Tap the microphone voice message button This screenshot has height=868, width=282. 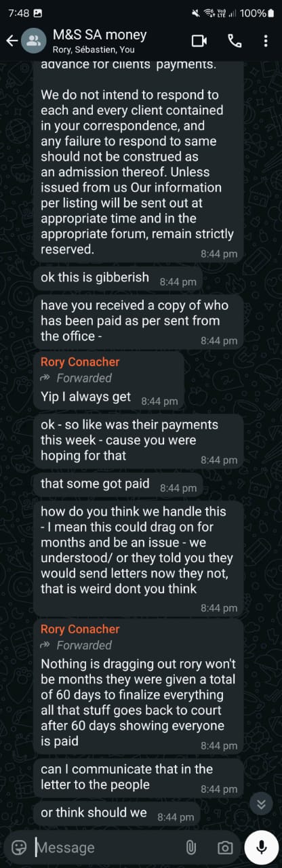click(x=262, y=846)
